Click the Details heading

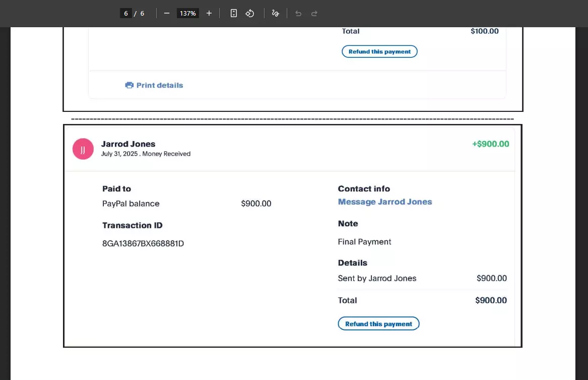(x=353, y=263)
